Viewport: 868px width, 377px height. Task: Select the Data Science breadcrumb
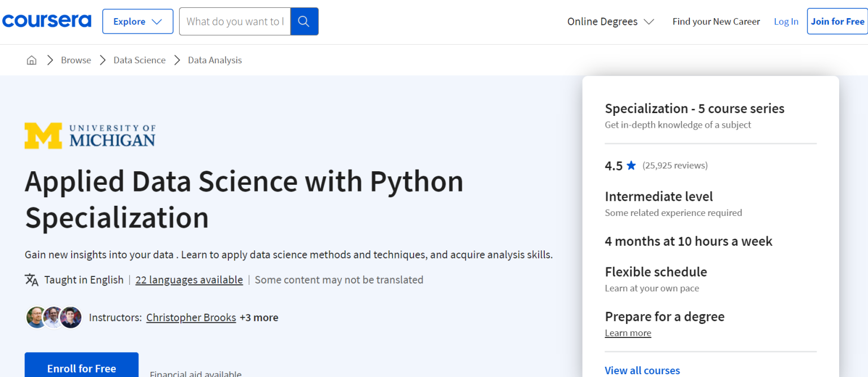point(139,60)
